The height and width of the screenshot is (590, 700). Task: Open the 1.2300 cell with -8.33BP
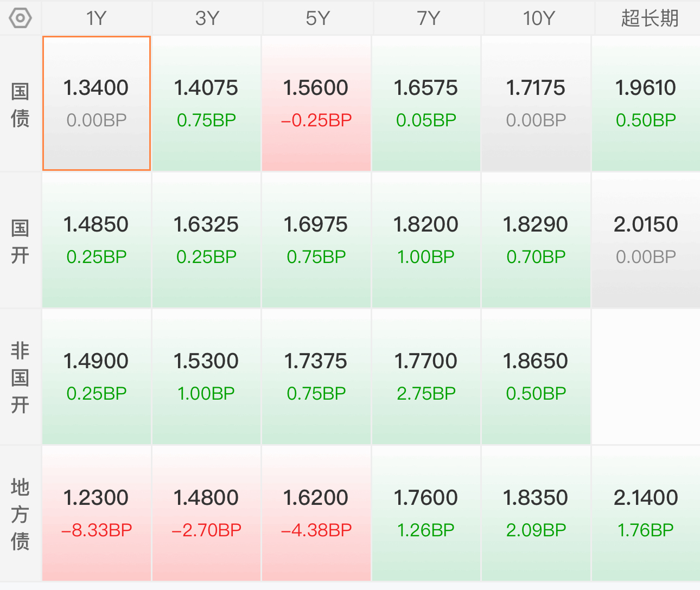pyautogui.click(x=97, y=514)
